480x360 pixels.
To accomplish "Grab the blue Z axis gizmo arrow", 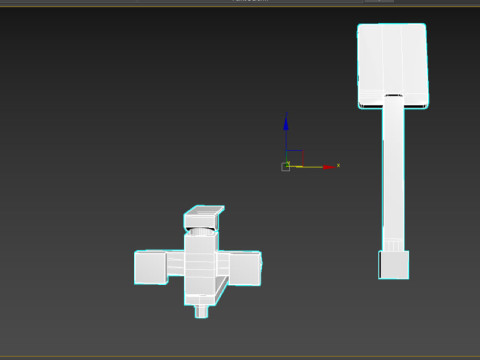I will pos(286,122).
